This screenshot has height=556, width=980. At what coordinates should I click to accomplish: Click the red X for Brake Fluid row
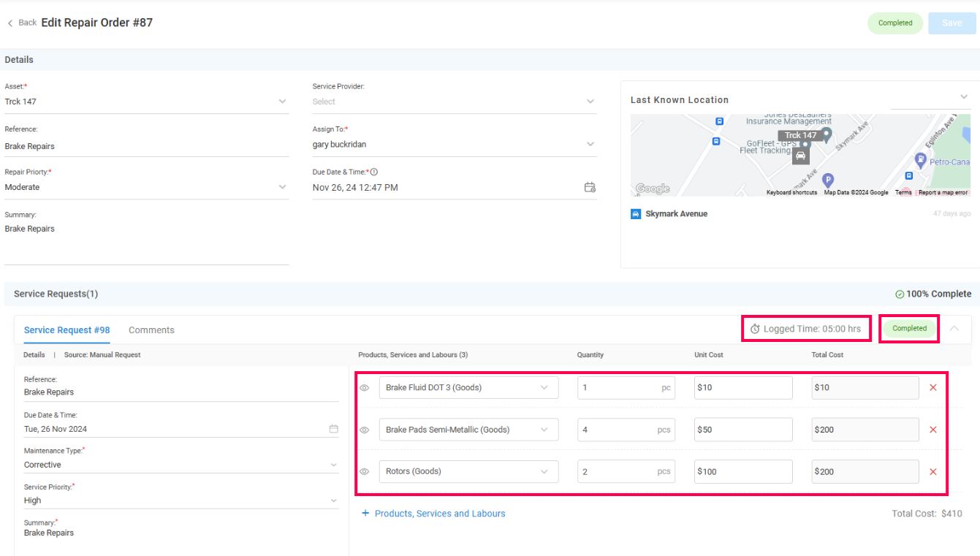click(x=932, y=388)
